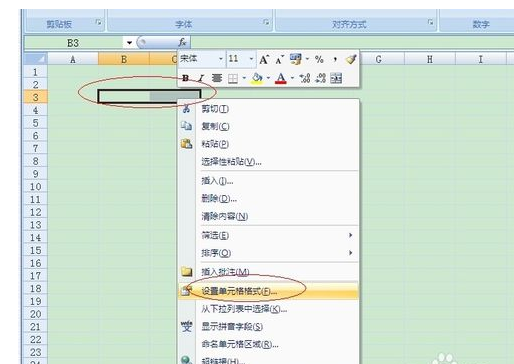Select column I header
This screenshot has width=514, height=364.
(481, 59)
